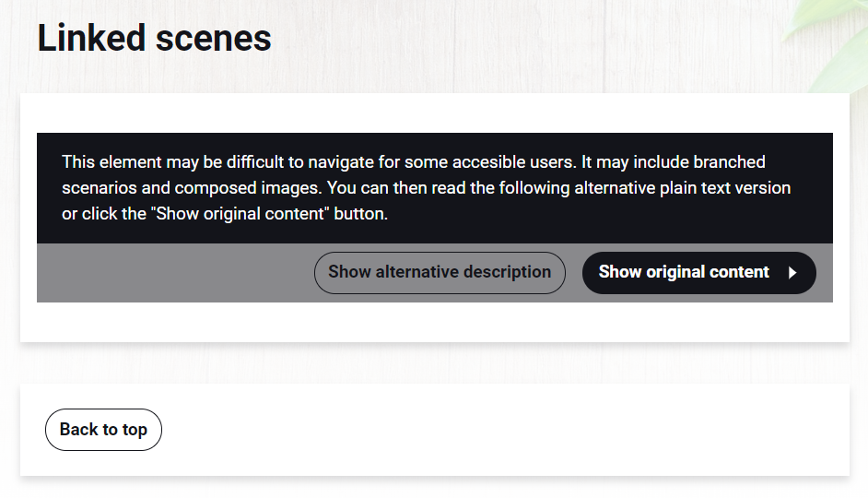Image resolution: width=868 pixels, height=498 pixels.
Task: Toggle to the original content view
Action: (x=698, y=273)
